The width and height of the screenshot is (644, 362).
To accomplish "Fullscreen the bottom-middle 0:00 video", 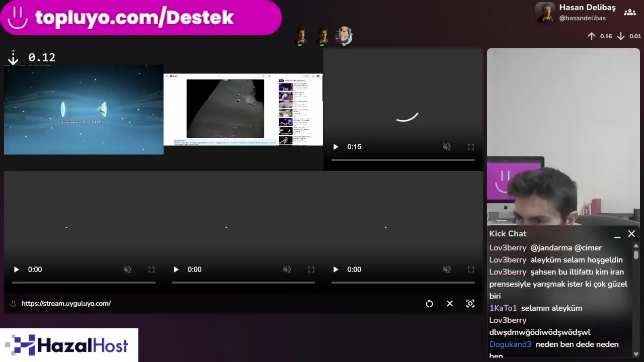I will pyautogui.click(x=311, y=269).
